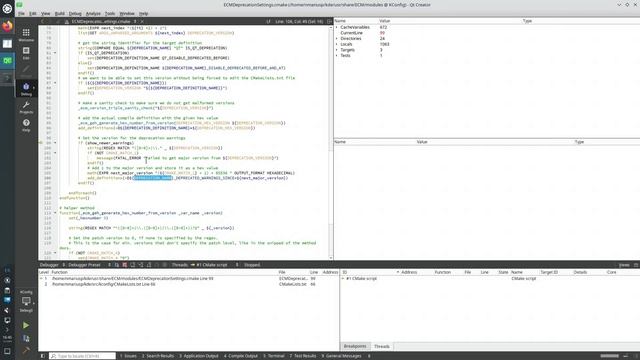Click step out debugger icon
This screenshot has height=360, width=640.
coord(149,265)
